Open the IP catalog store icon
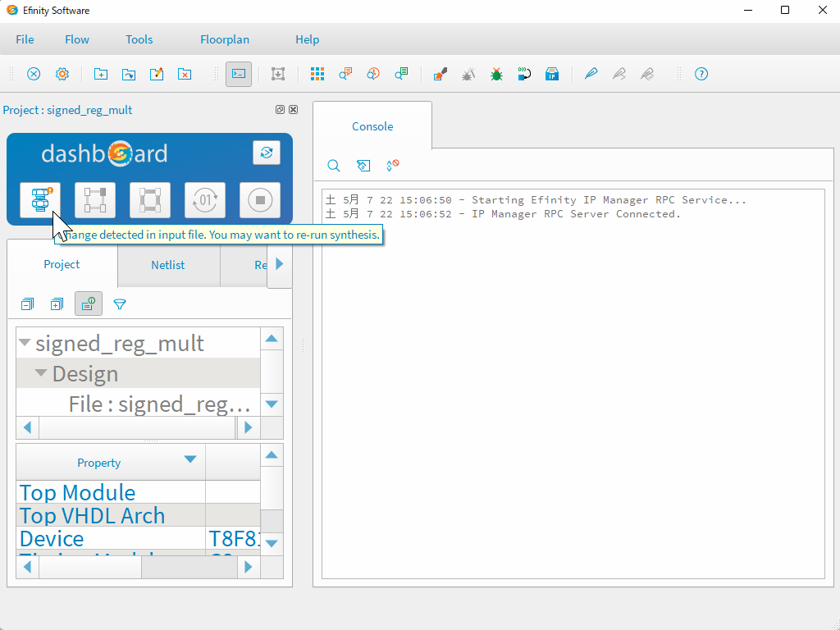 (552, 74)
